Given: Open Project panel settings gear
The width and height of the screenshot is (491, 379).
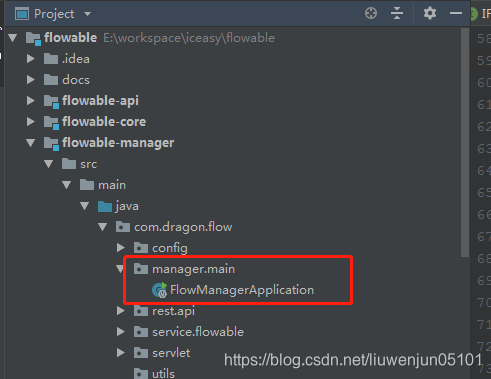Looking at the screenshot, I should [x=430, y=13].
